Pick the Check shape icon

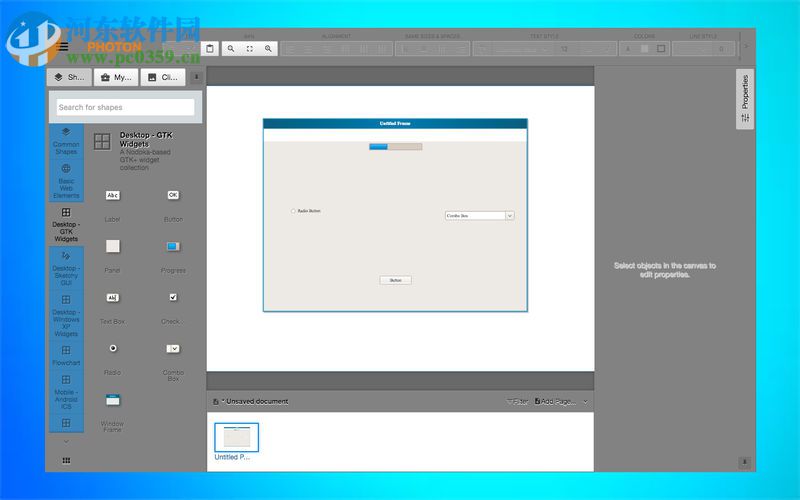coord(173,297)
